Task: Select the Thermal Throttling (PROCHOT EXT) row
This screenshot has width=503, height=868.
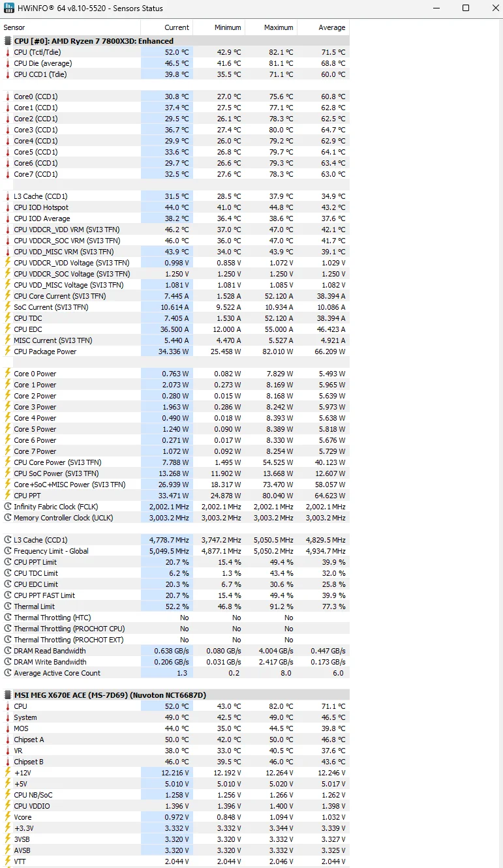Action: click(x=175, y=640)
